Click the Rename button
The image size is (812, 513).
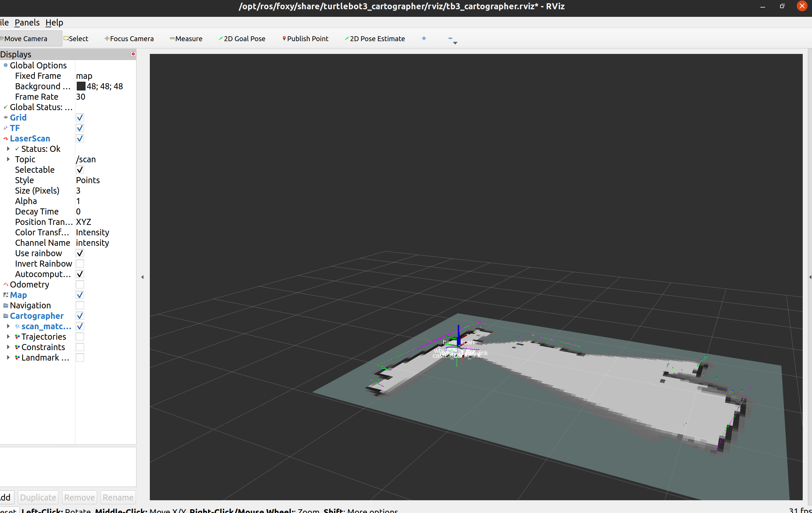118,497
